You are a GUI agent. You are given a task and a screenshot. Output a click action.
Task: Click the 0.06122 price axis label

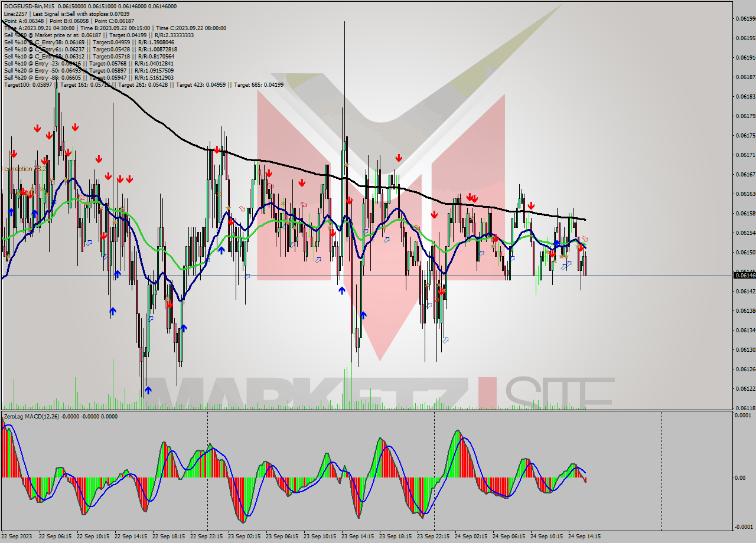[745, 388]
